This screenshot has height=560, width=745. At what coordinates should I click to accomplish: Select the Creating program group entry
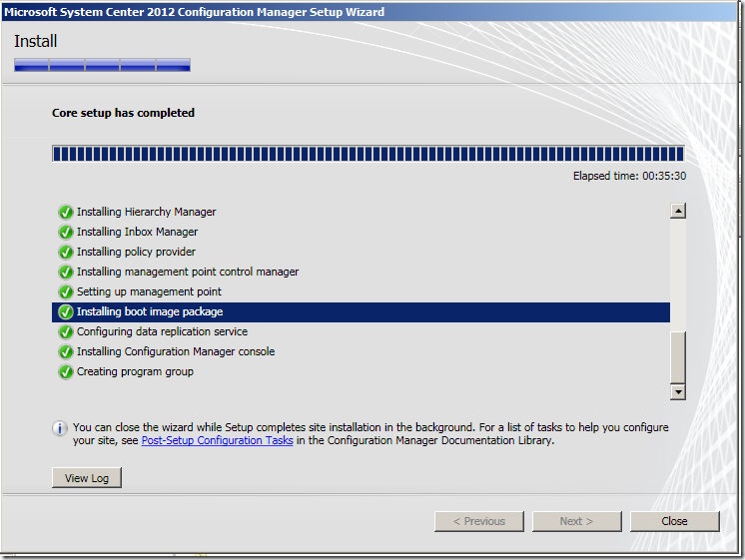coord(135,371)
